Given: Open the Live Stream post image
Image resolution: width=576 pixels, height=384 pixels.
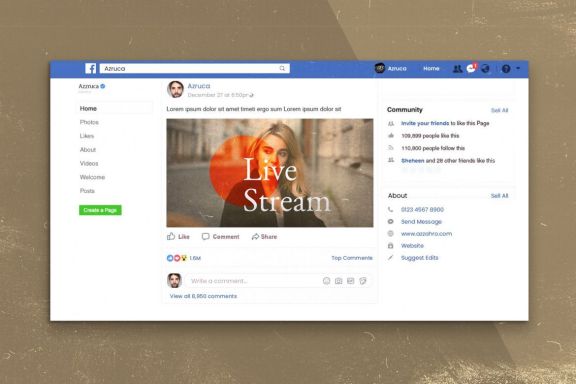Looking at the screenshot, I should coord(270,173).
